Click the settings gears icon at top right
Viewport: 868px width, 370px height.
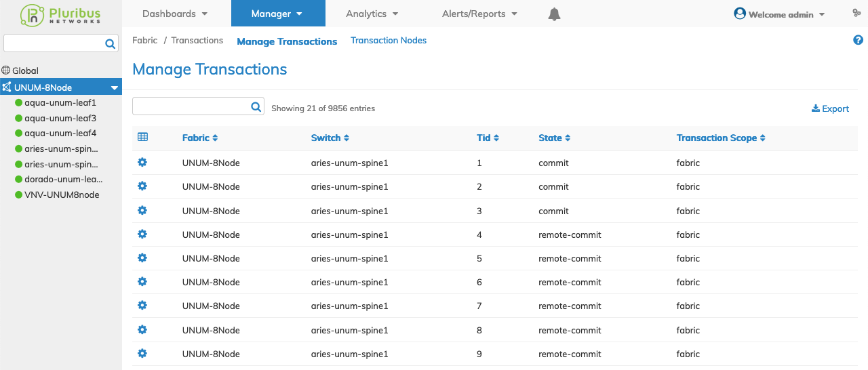[856, 14]
